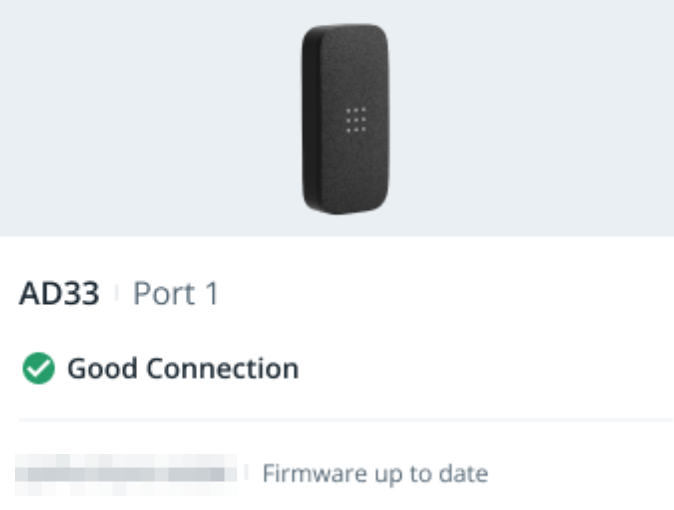Click the word Connection in the status
674x510 pixels.
222,369
